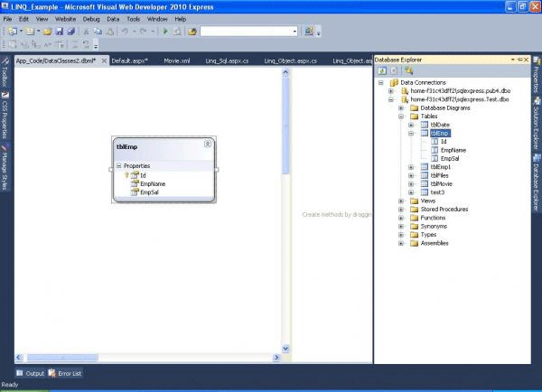This screenshot has width=542, height=392.
Task: Open the Debug menu
Action: (91, 19)
